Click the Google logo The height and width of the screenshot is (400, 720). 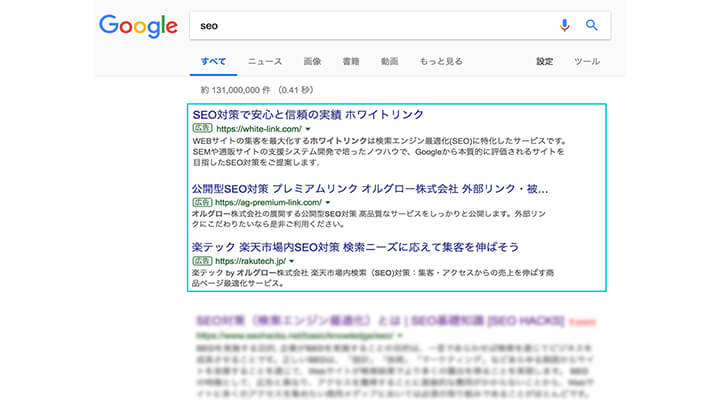[x=138, y=26]
